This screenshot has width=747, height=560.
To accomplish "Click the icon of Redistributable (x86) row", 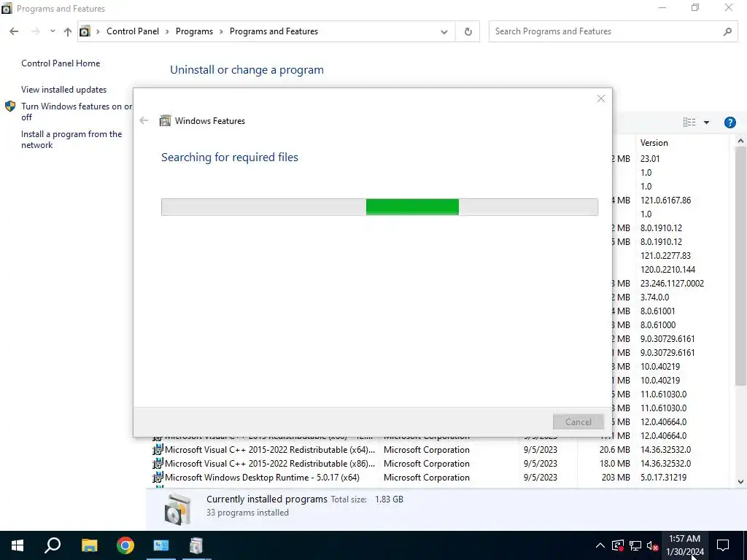I will [x=158, y=463].
